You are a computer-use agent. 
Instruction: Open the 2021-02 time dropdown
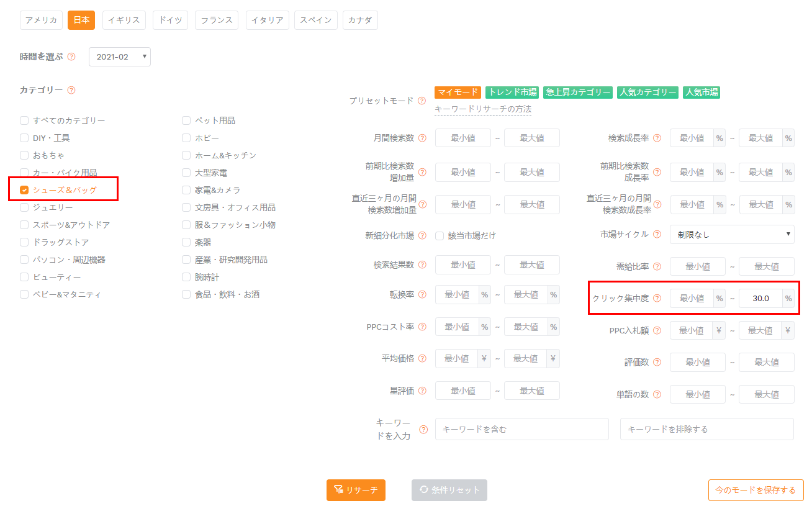click(x=120, y=57)
